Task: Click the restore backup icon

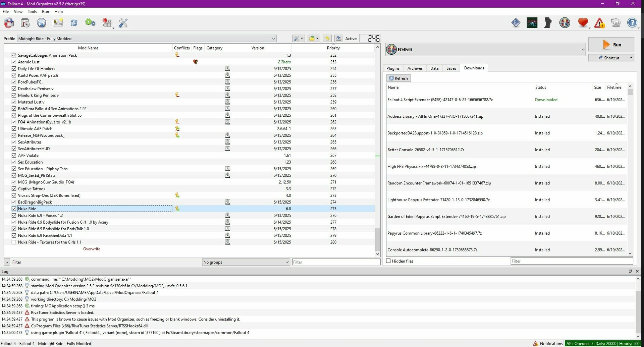Action: coord(327,39)
